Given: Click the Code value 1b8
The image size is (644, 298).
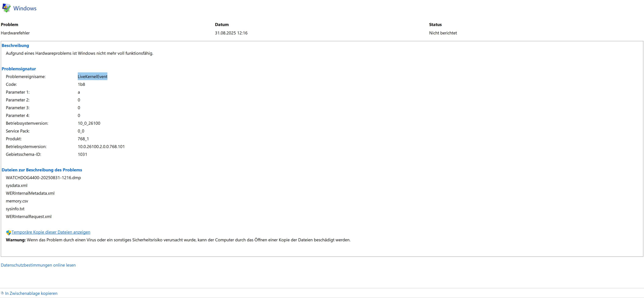Looking at the screenshot, I should point(81,84).
